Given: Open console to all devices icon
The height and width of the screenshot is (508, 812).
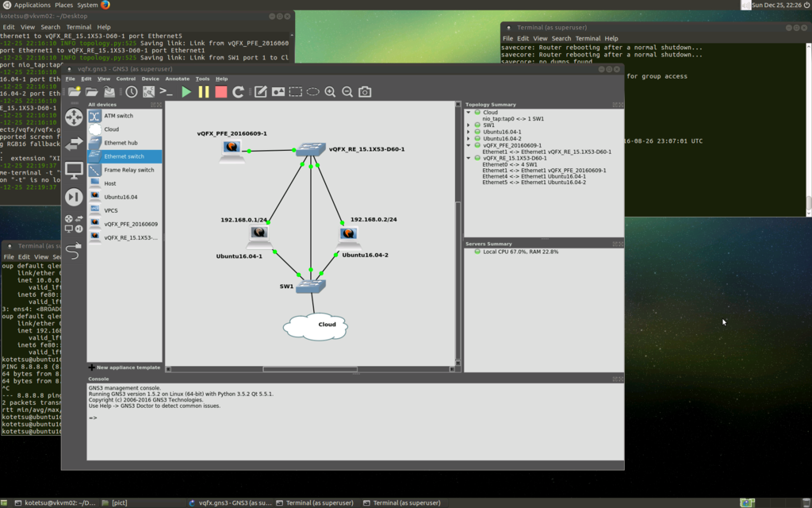Looking at the screenshot, I should pos(167,92).
